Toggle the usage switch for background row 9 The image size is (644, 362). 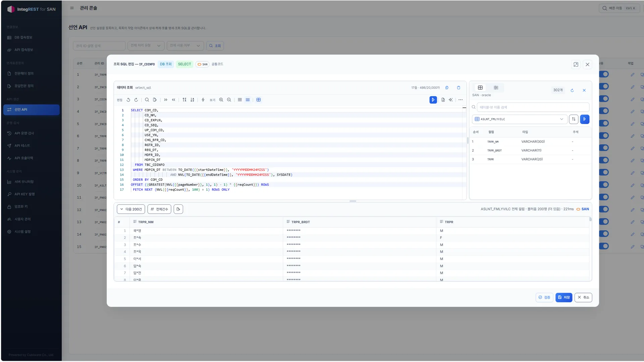604,172
